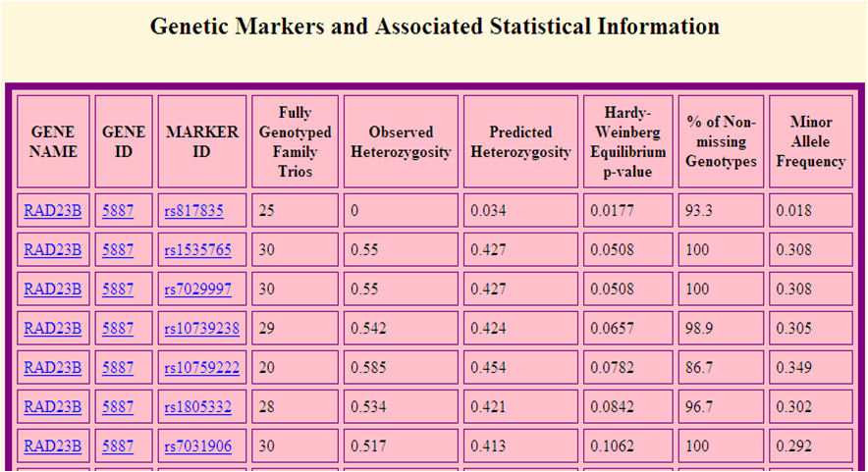Click predicted heterozygosity value 0.034
The height and width of the screenshot is (472, 868).
pos(488,210)
